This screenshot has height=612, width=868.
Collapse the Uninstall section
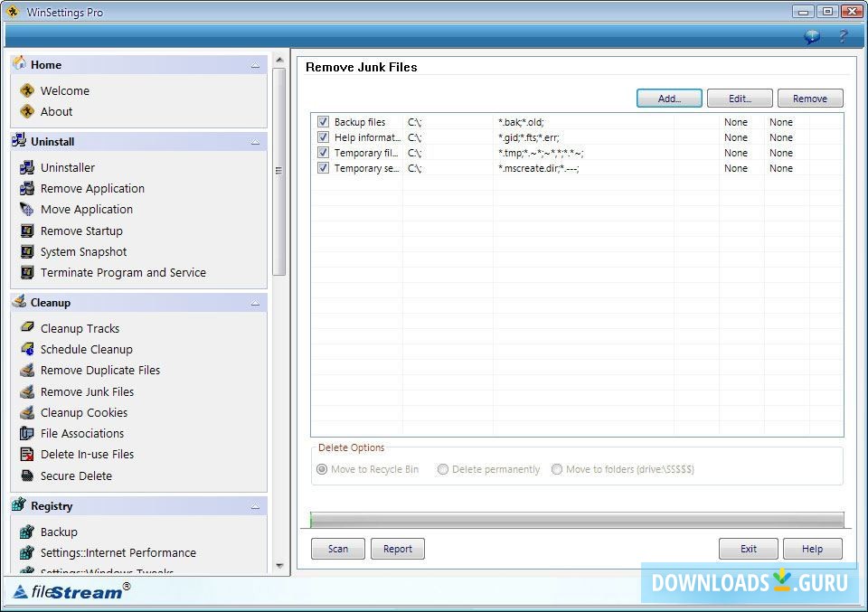click(256, 141)
